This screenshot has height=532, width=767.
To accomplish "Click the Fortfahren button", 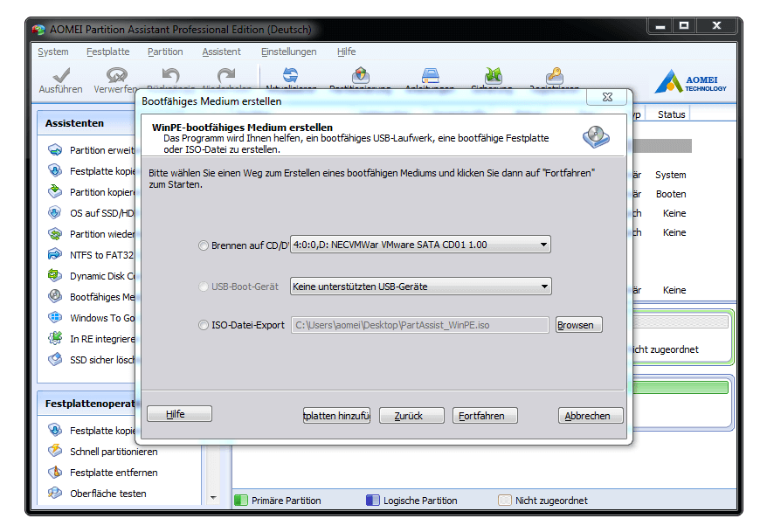I will (485, 416).
